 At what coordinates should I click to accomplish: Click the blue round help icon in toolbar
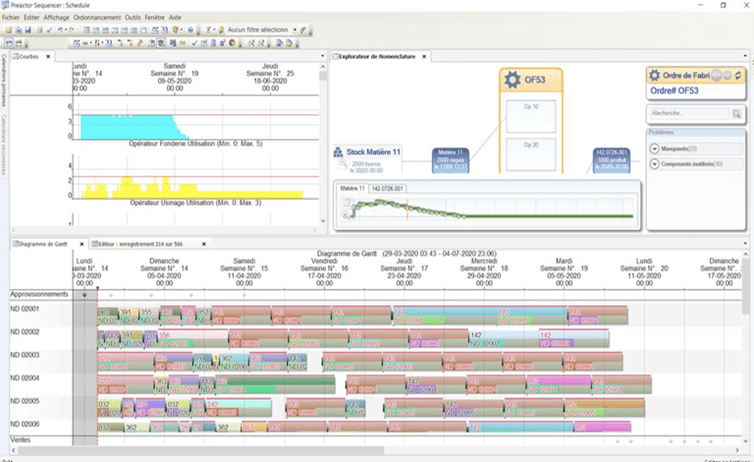190,30
